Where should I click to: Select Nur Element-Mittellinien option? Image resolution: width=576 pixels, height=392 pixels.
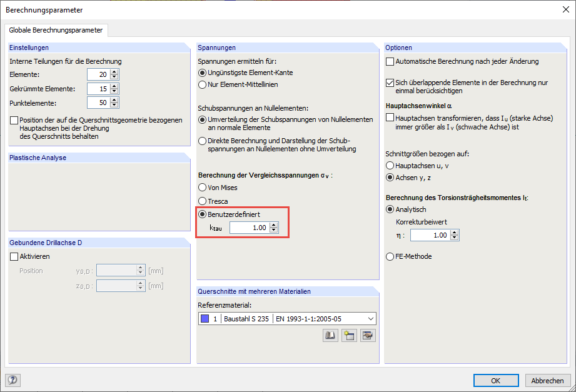(202, 84)
